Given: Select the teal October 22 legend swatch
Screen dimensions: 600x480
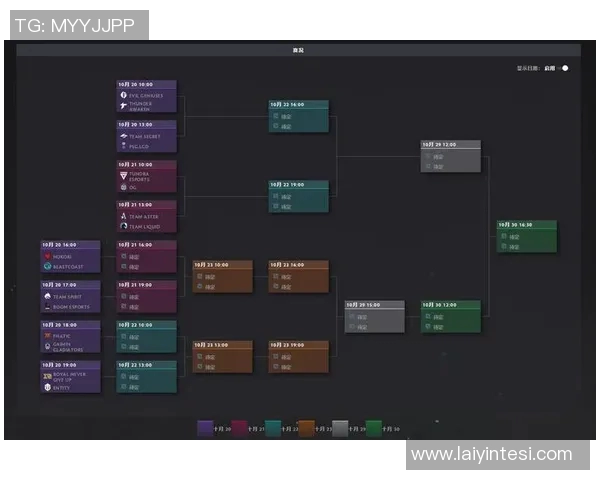Looking at the screenshot, I should pyautogui.click(x=273, y=428).
